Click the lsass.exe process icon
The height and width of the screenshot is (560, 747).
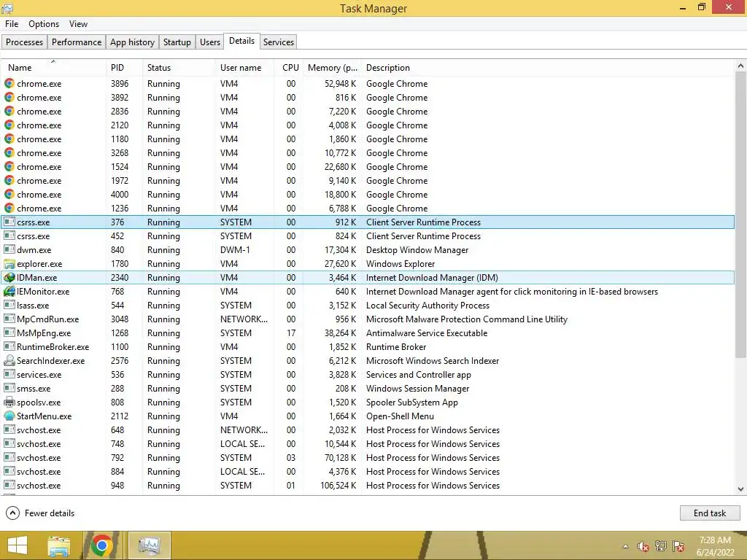pyautogui.click(x=9, y=305)
